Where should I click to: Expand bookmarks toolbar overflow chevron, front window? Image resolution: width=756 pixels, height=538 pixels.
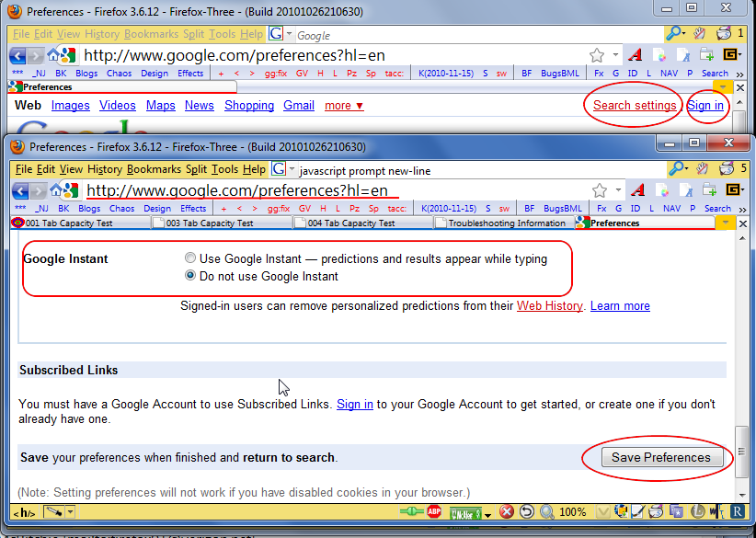click(742, 210)
